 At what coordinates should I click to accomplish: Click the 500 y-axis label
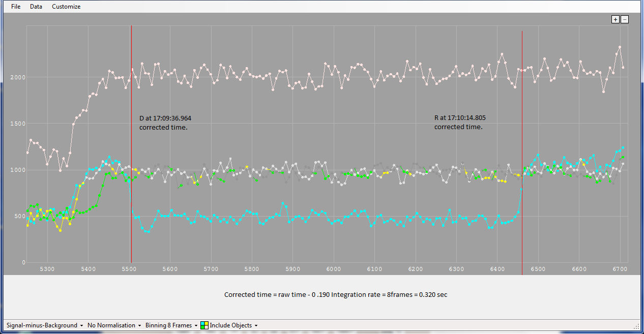tap(20, 216)
